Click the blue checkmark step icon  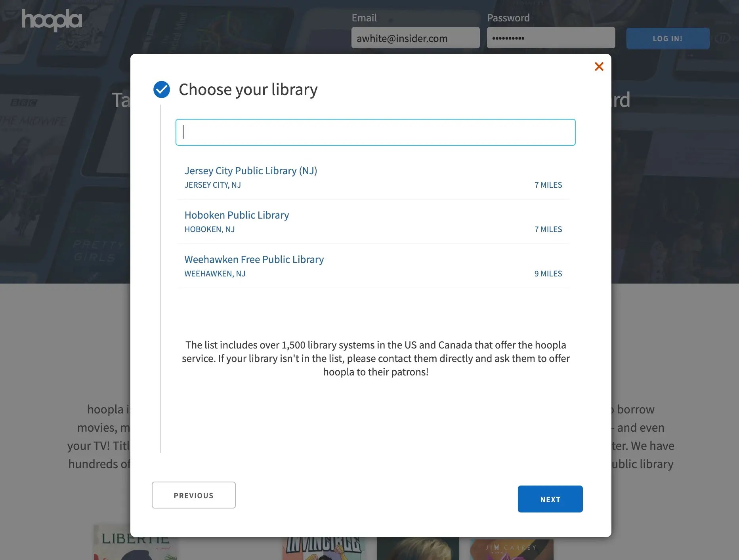(x=162, y=90)
